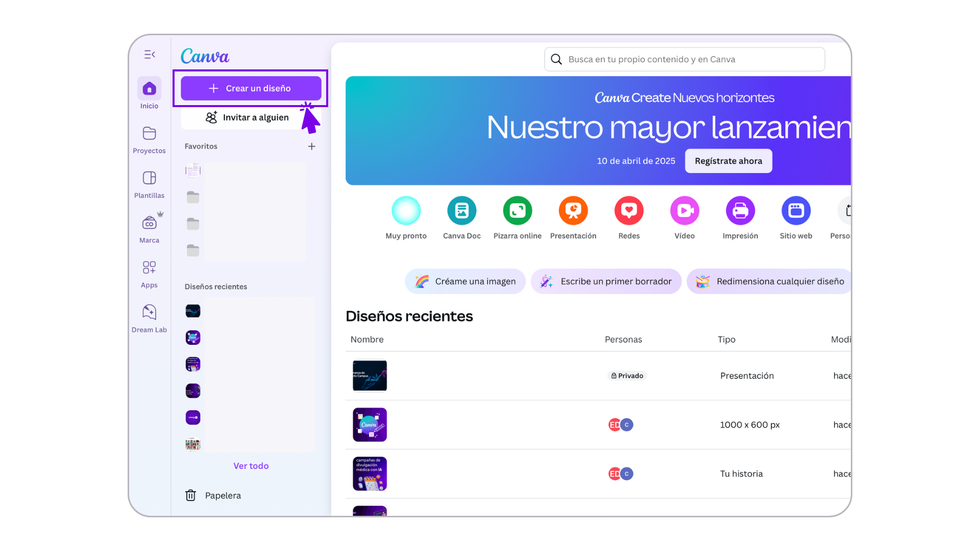
Task: Click the Presentación type cell
Action: pyautogui.click(x=747, y=376)
